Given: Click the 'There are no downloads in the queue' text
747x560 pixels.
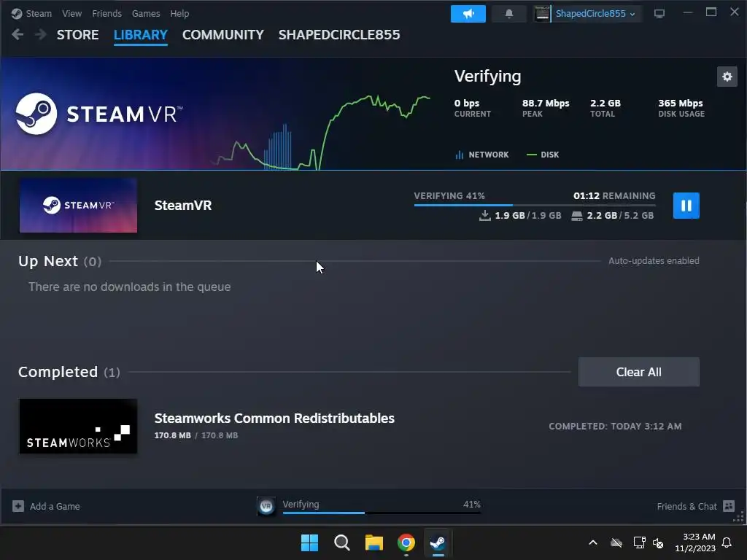Looking at the screenshot, I should [130, 287].
